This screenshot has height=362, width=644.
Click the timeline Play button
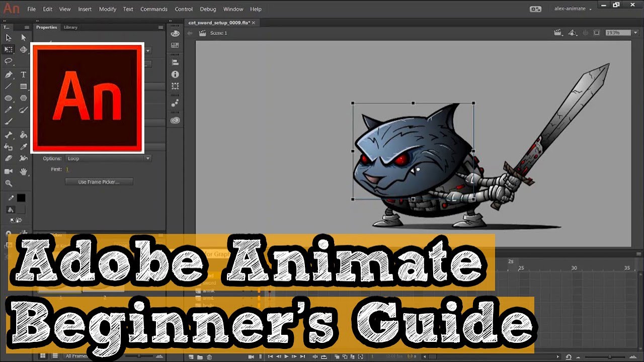286,356
